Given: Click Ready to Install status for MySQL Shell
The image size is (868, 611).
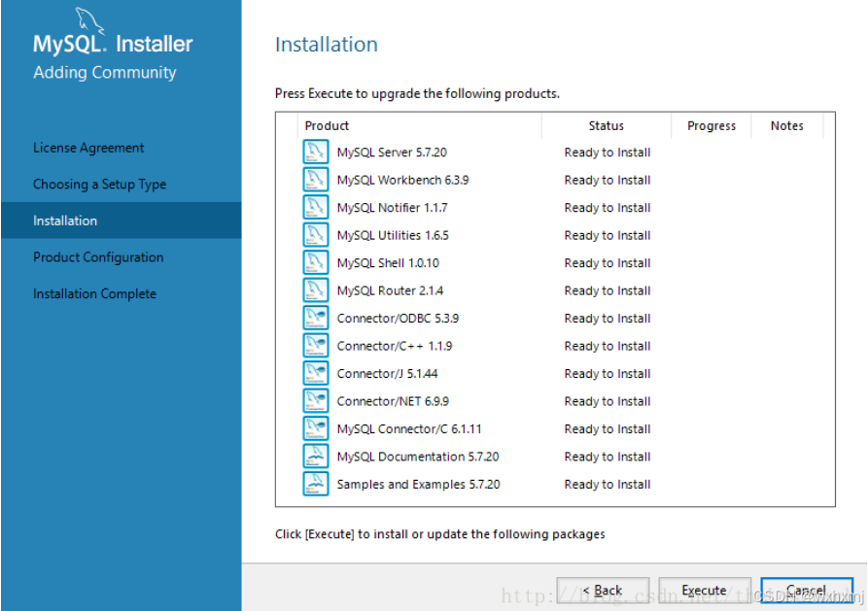Looking at the screenshot, I should pyautogui.click(x=608, y=263).
